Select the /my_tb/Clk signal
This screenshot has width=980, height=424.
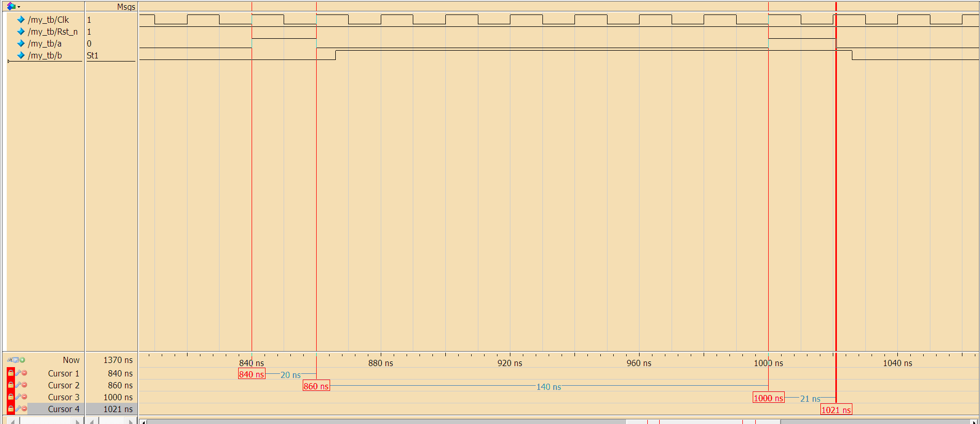(48, 20)
